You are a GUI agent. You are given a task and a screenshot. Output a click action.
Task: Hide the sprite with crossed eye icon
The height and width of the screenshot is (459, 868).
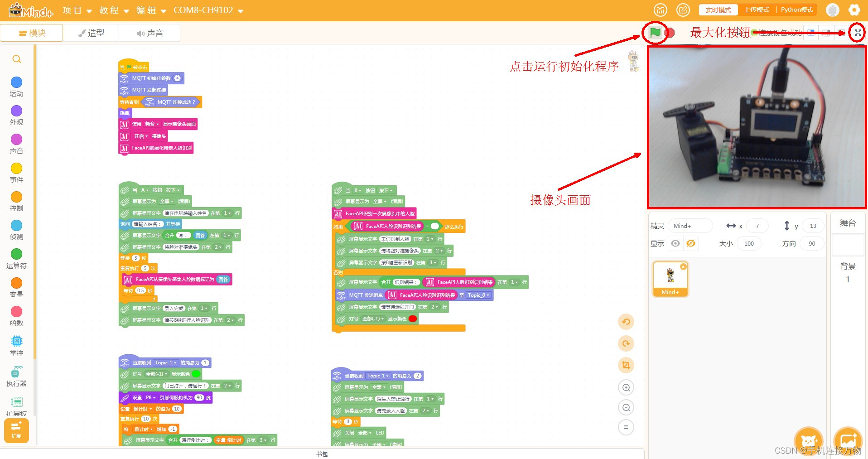click(x=690, y=243)
